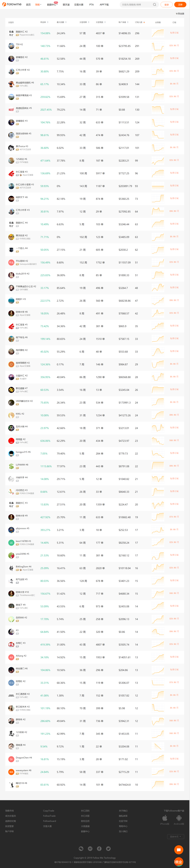Expand the 策略 navigation dropdown
This screenshot has width=190, height=868.
[38, 5]
